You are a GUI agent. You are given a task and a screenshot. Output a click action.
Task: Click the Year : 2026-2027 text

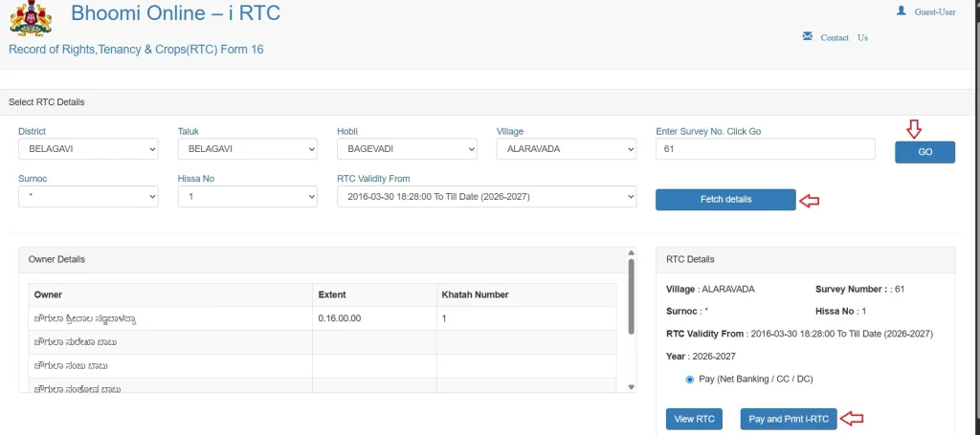702,357
